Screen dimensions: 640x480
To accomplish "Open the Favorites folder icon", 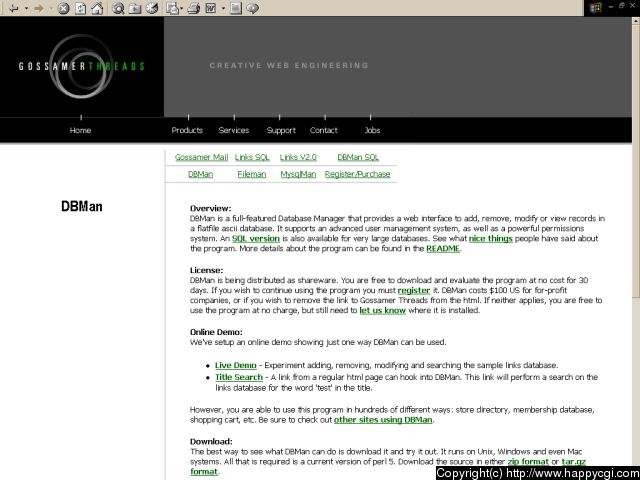I will (x=135, y=8).
